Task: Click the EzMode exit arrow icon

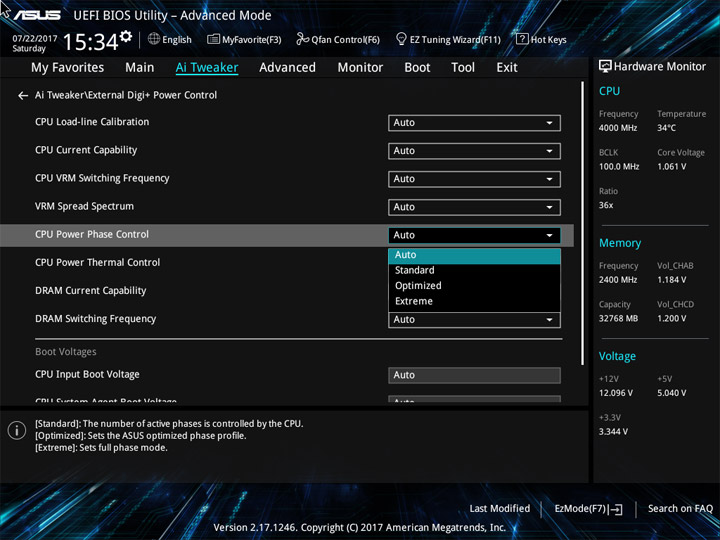Action: [x=617, y=509]
